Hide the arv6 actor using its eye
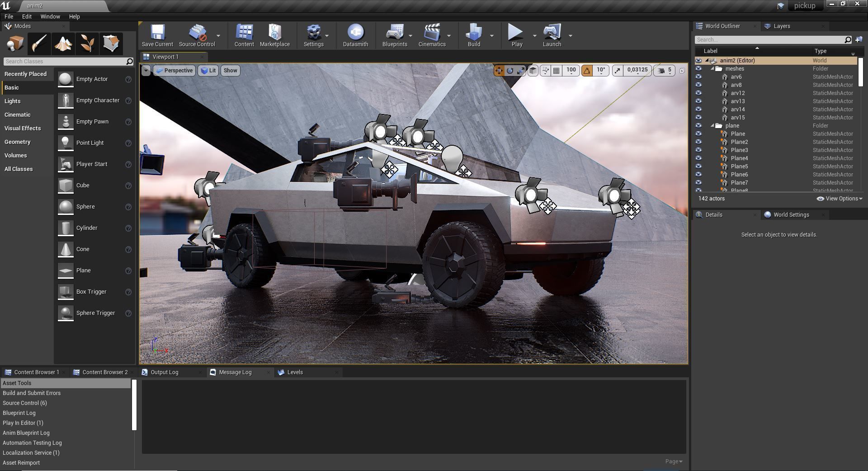This screenshot has width=868, height=471. (698, 77)
